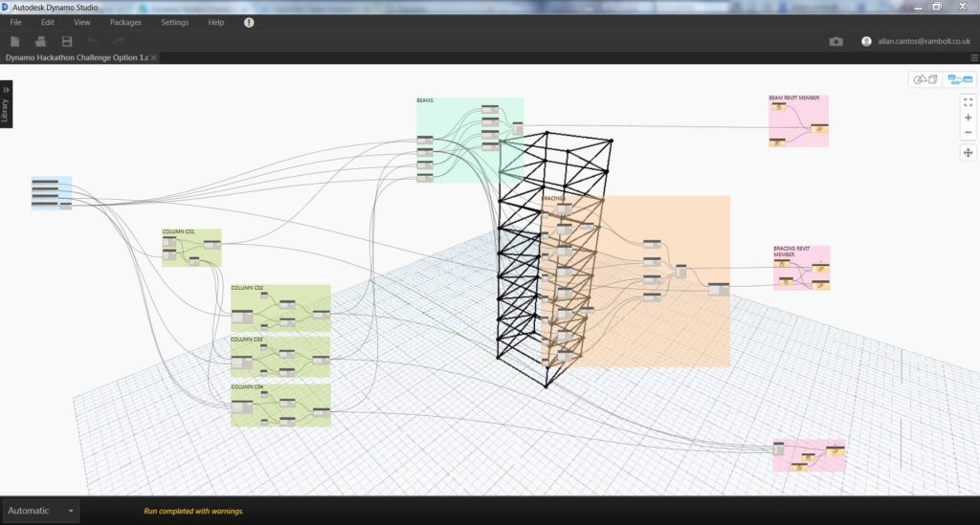Expand the Library side panel
Viewport: 980px width, 525px height.
6,103
